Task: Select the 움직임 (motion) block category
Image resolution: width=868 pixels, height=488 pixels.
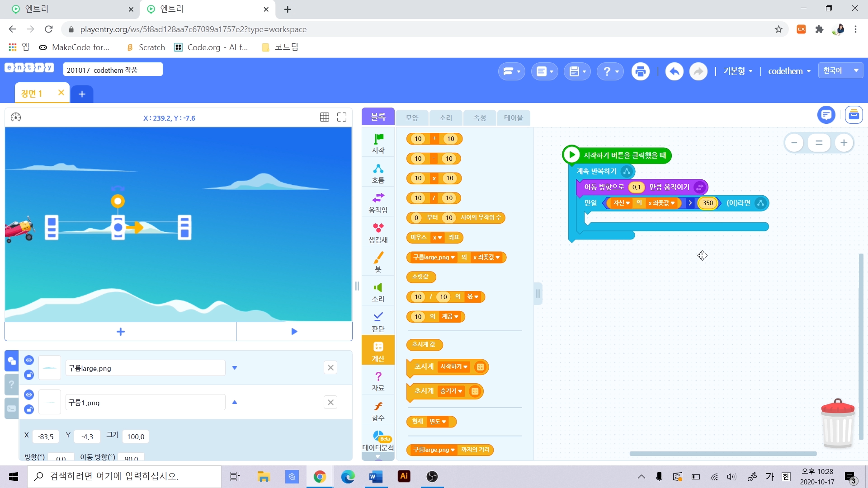Action: (x=378, y=203)
